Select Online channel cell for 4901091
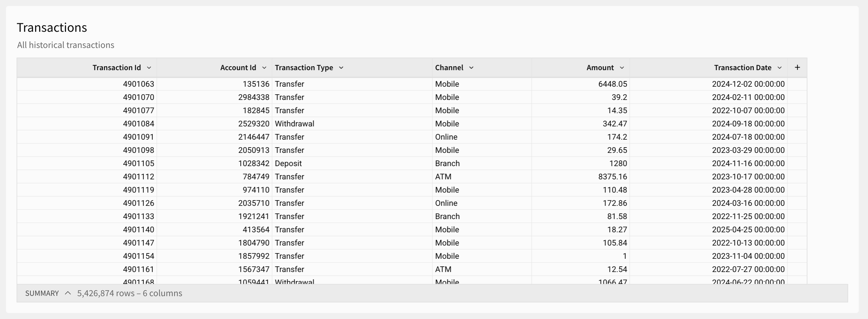Image resolution: width=868 pixels, height=319 pixels. 446,137
